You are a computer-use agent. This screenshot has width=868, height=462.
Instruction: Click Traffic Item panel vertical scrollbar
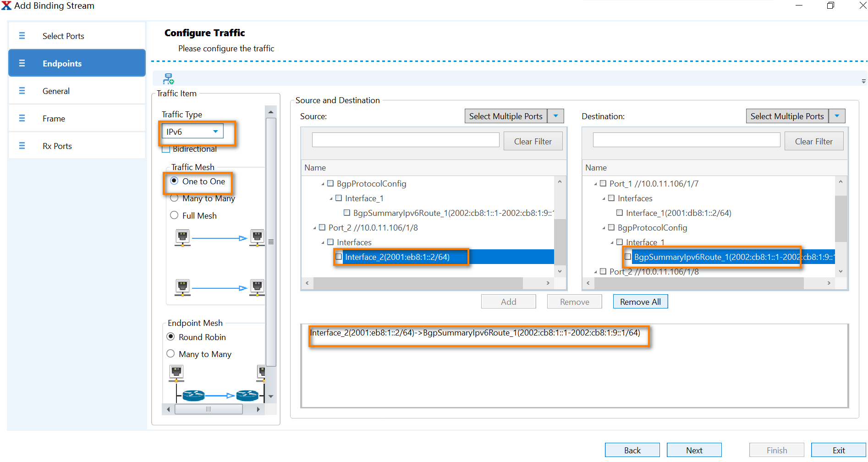(x=271, y=242)
